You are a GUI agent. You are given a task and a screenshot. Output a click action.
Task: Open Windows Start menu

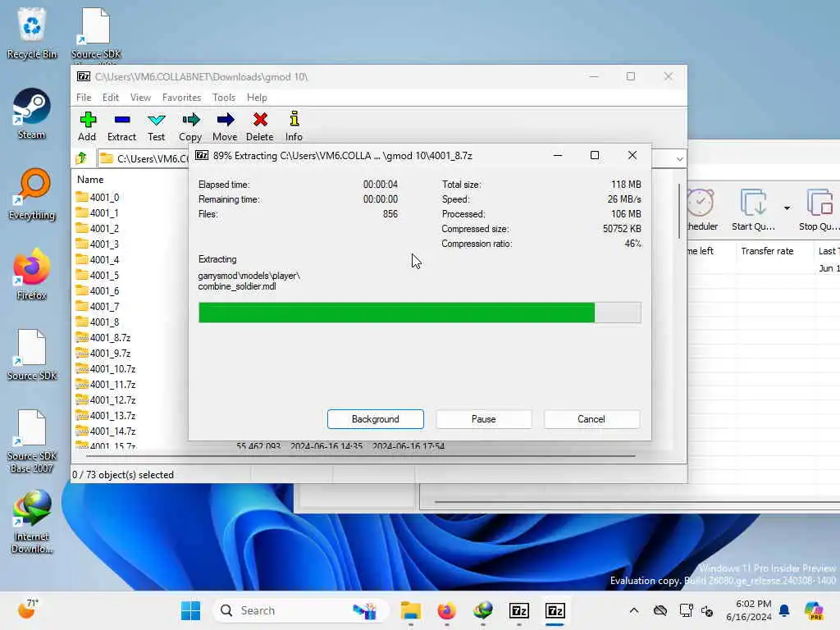(190, 610)
